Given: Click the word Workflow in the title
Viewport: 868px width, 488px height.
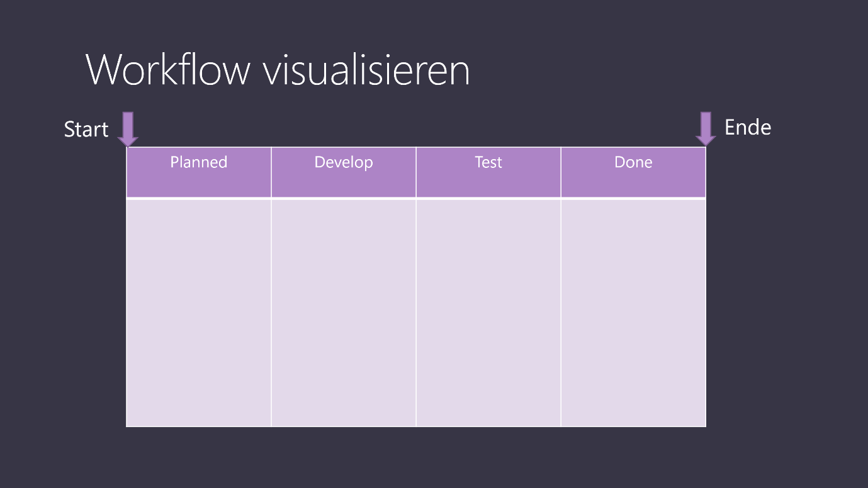Looking at the screenshot, I should pyautogui.click(x=167, y=69).
